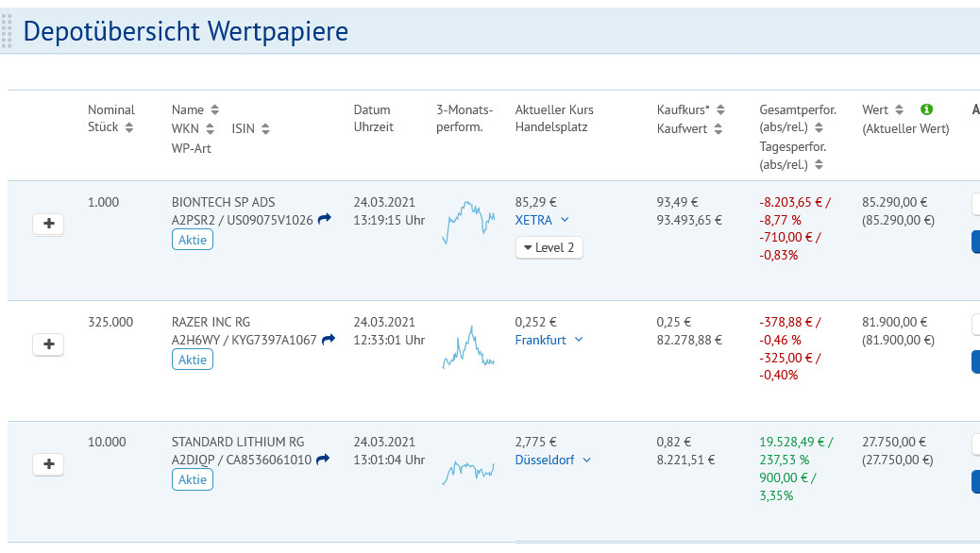980x553 pixels.
Task: Open the Razer Inc 3-month performance chart
Action: (x=468, y=347)
